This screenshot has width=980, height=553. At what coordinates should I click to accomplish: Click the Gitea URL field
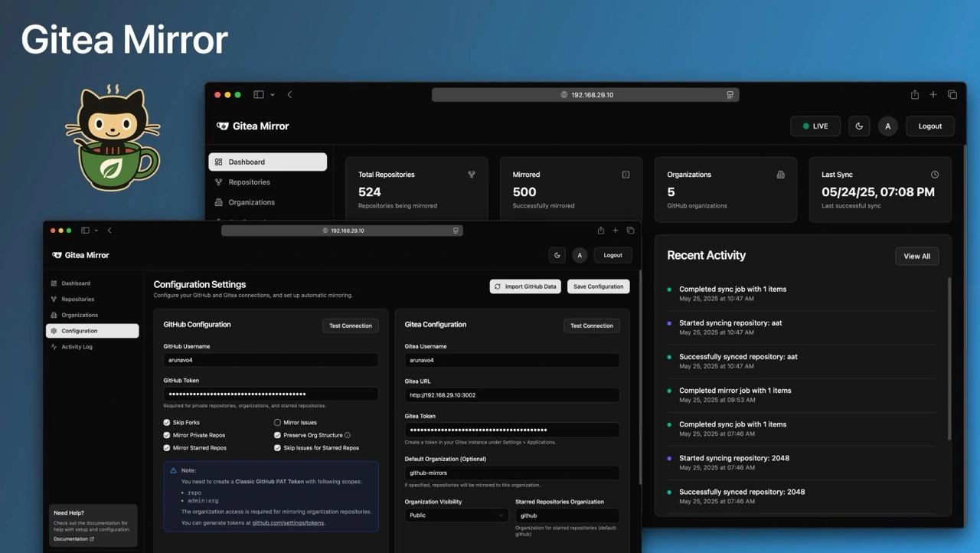click(512, 395)
